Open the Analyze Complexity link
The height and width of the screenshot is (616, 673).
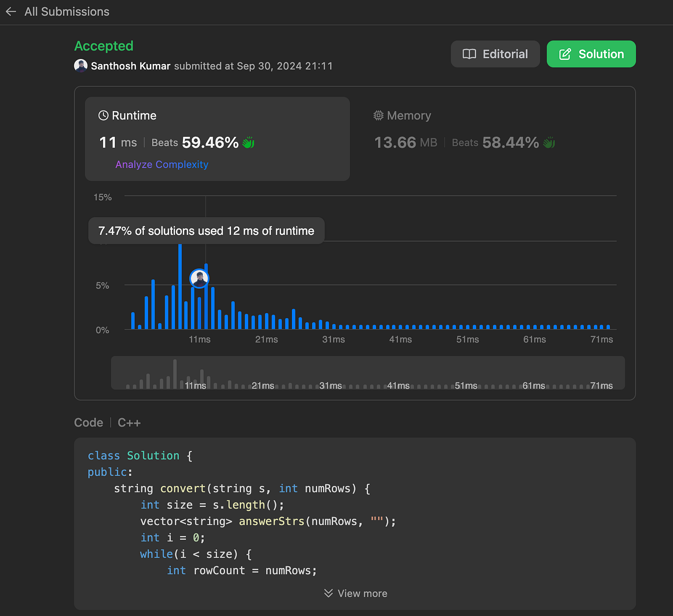tap(162, 165)
